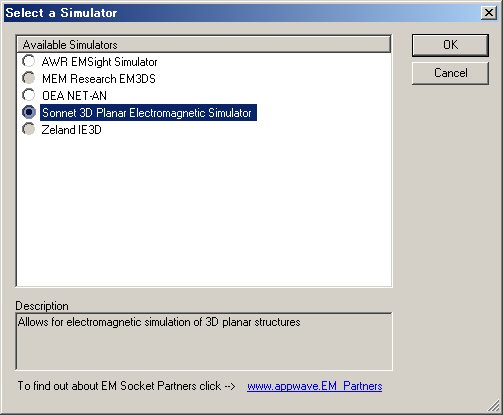Open the www.appwave.EM_Partners link

point(315,386)
